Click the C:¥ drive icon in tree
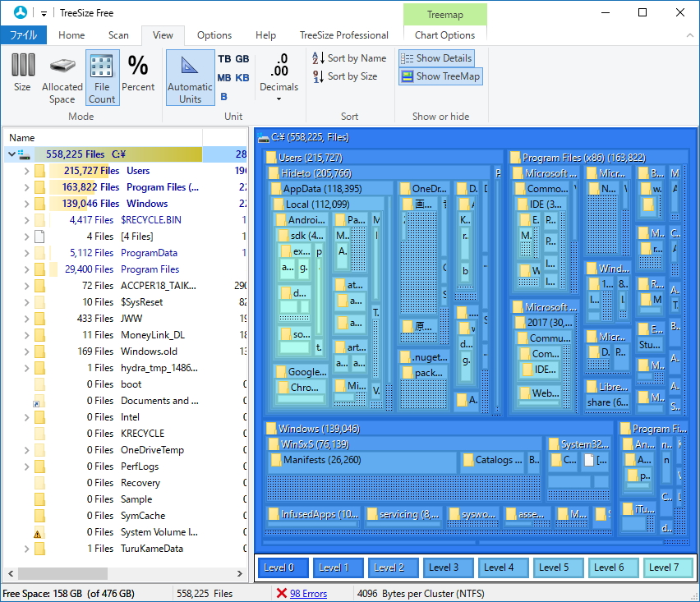The height and width of the screenshot is (602, 700). pos(24,154)
